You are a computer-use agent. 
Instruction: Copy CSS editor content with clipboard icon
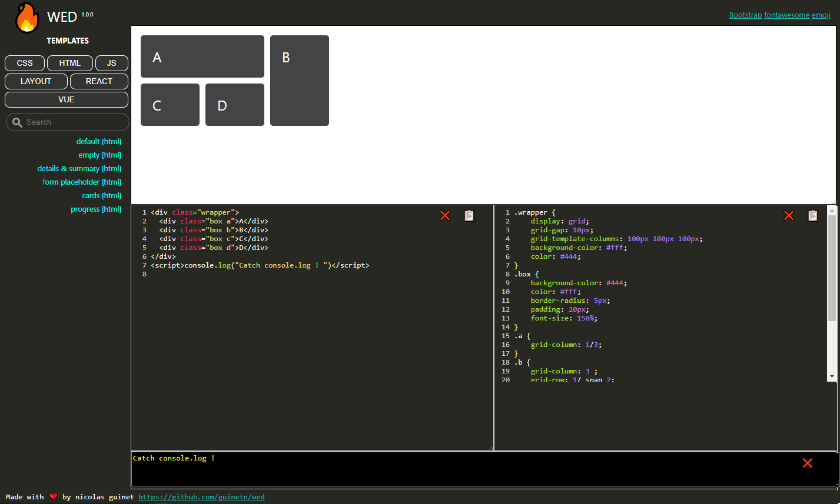tap(813, 216)
